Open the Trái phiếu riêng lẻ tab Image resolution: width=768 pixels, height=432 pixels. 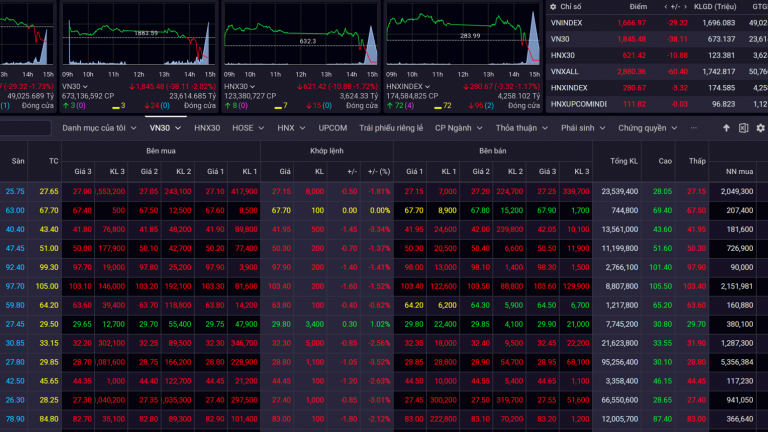tap(391, 128)
